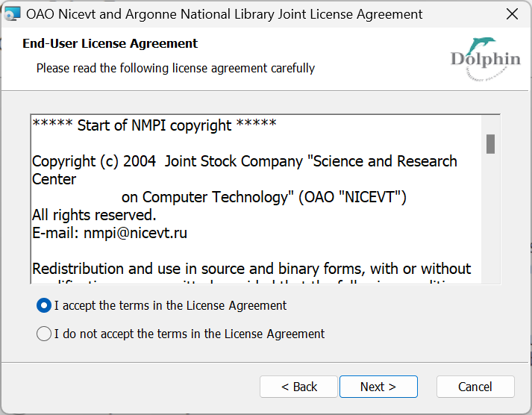532x415 pixels.
Task: Click 'Please read the following license agreement' text
Action: [175, 68]
